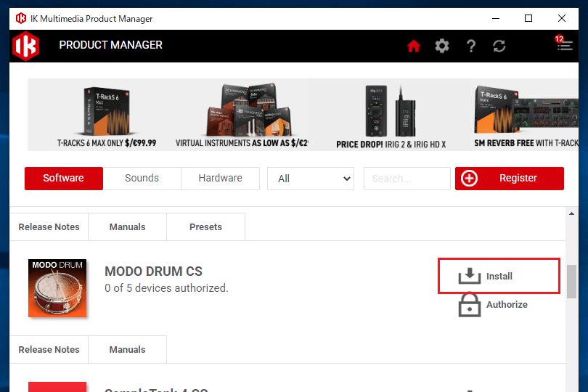The height and width of the screenshot is (392, 588).
Task: Open Release Notes tab above MODO DRUM CS
Action: 49,227
